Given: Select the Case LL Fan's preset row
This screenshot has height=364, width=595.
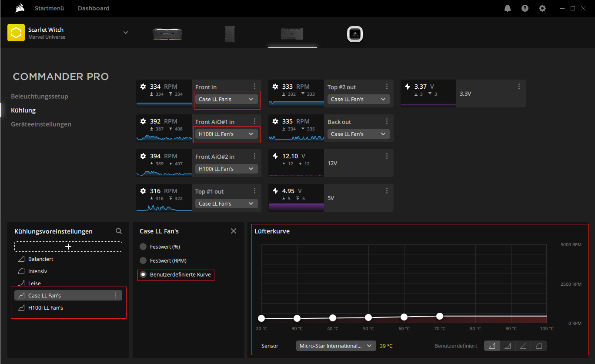Looking at the screenshot, I should [x=68, y=295].
